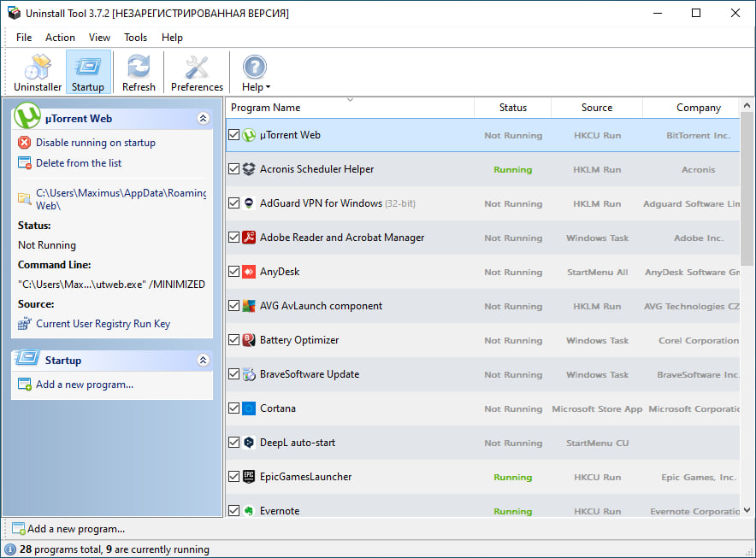Open the C:\Users\Maximus\AppData folder link
756x558 pixels.
coord(121,199)
